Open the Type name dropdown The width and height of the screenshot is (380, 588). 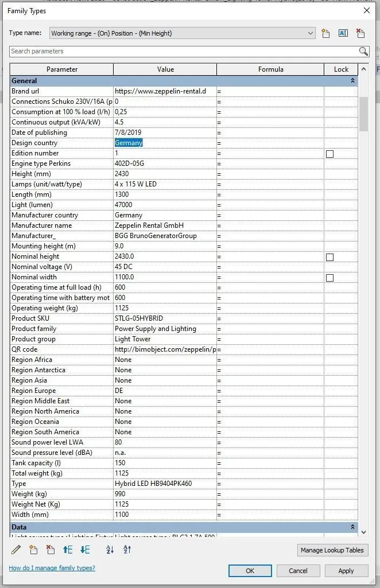[311, 33]
